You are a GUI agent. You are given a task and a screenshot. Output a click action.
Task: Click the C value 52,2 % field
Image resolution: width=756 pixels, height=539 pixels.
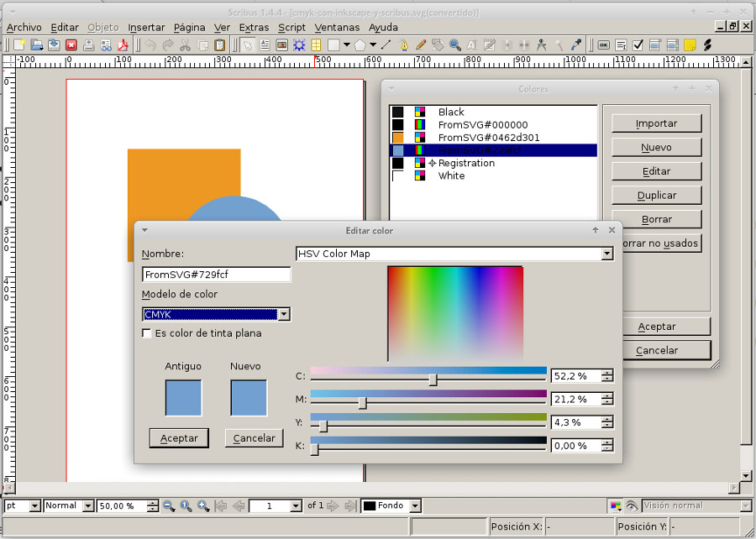(576, 376)
